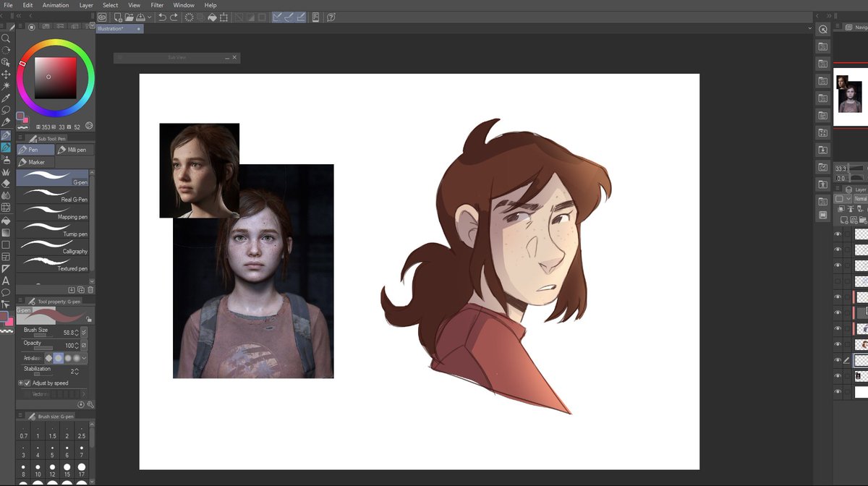The image size is (868, 486).
Task: Open Clip Studio launcher icon
Action: [102, 17]
